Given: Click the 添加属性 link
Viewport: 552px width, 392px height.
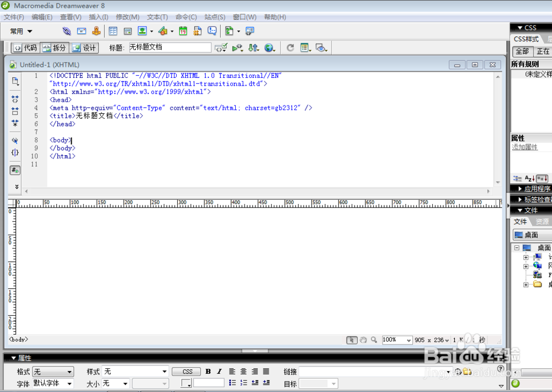Looking at the screenshot, I should tap(525, 147).
